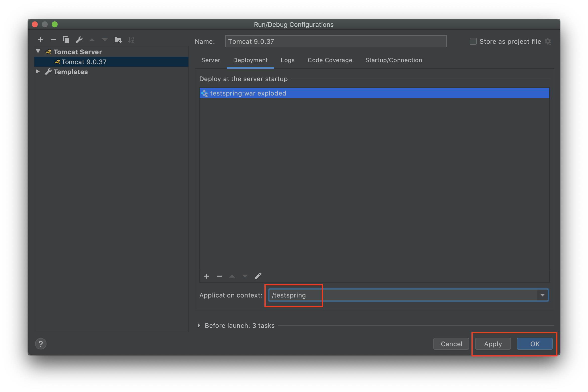Click the add new configuration plus icon
Screen dimensions: 588x392
click(40, 40)
